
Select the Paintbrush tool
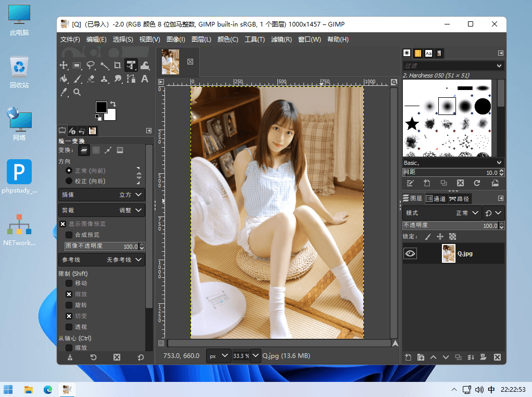pos(77,79)
